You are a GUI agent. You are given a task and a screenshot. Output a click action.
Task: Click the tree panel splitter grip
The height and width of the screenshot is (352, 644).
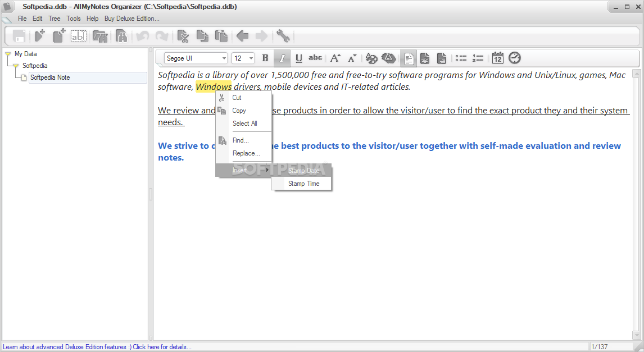tap(151, 194)
